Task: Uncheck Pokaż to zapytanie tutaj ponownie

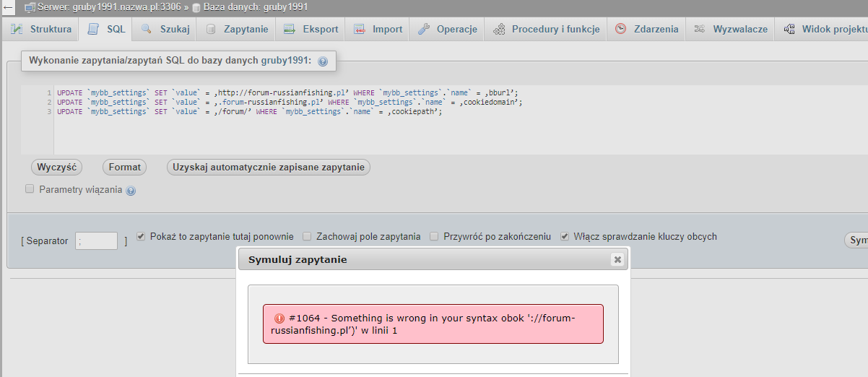Action: pyautogui.click(x=141, y=236)
